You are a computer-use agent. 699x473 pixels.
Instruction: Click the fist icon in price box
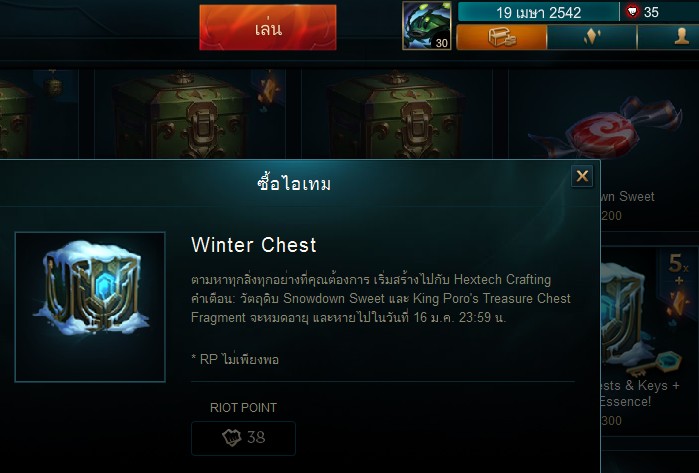[232, 438]
